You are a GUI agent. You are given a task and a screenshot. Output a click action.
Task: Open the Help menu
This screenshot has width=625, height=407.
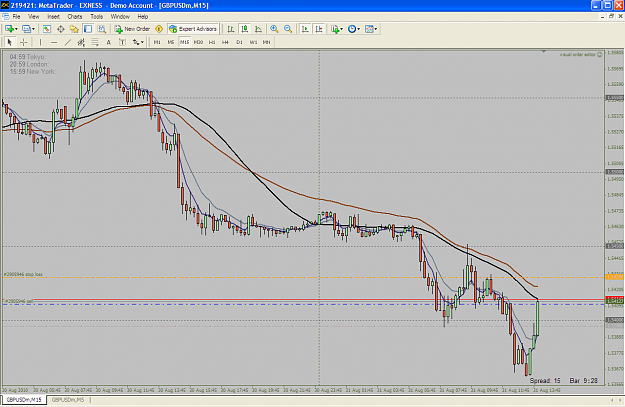click(x=143, y=16)
